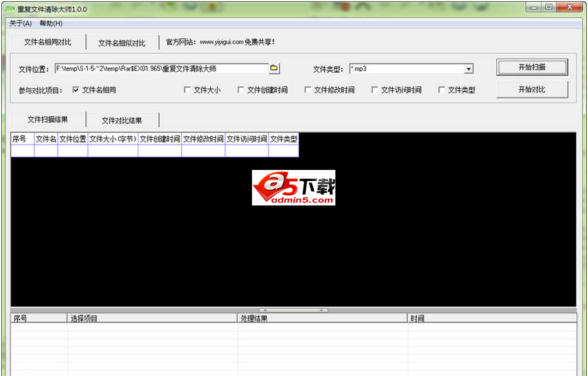Click the 文件大小(字节) column header
588x376 pixels.
pos(113,139)
